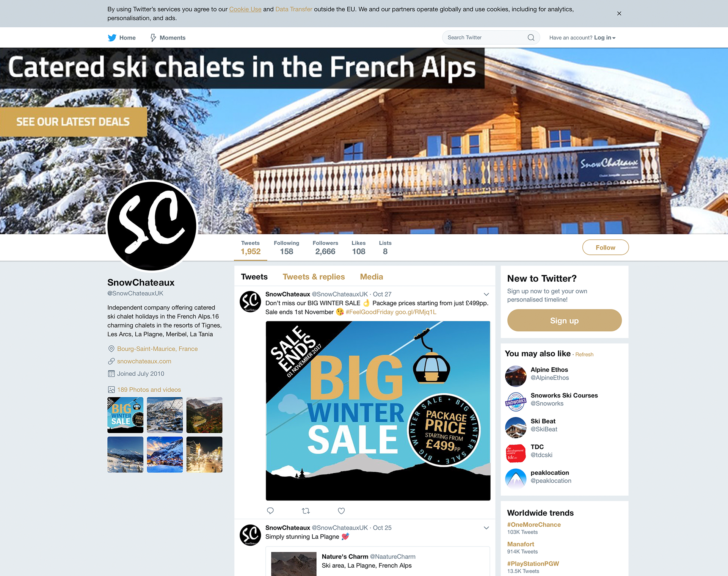The image size is (728, 576).
Task: Open the snowchateaux.com website link
Action: pyautogui.click(x=144, y=361)
